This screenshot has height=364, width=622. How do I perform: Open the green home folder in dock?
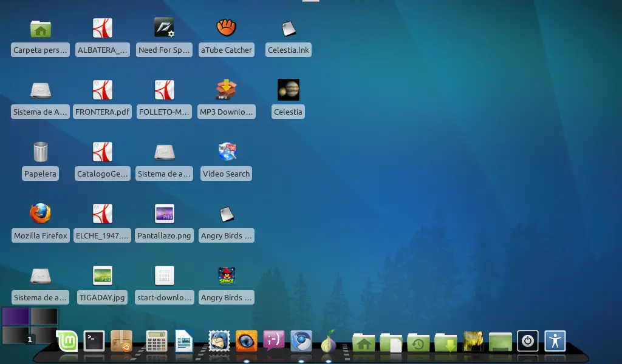click(x=363, y=342)
